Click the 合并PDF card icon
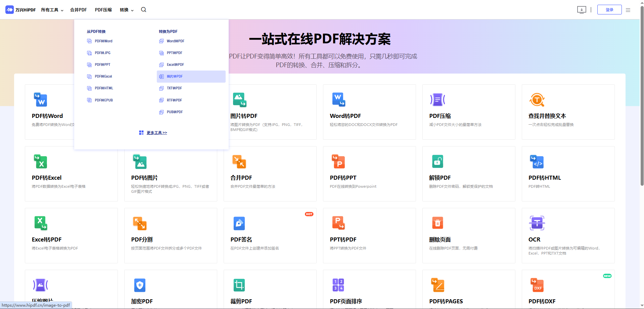Image resolution: width=644 pixels, height=309 pixels. (239, 162)
